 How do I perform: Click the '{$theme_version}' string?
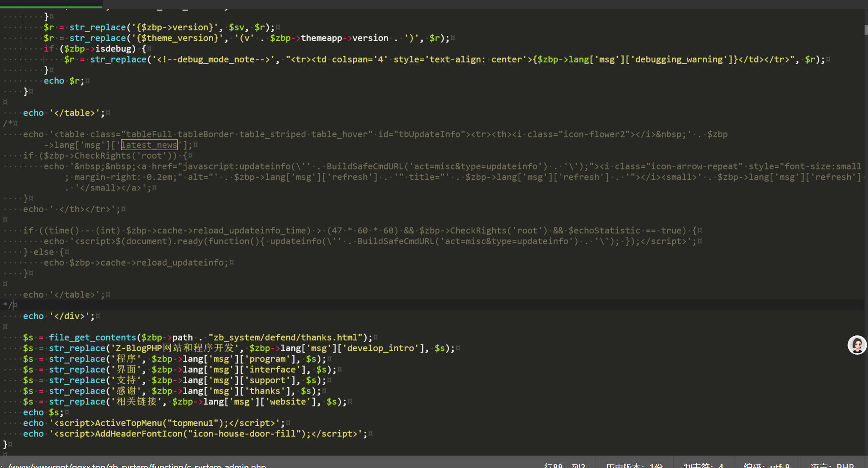177,38
